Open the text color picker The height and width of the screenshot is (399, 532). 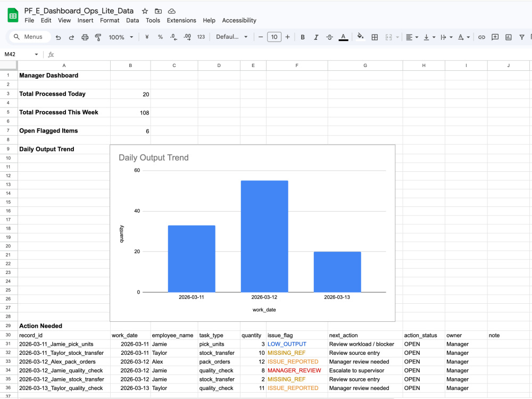(343, 37)
